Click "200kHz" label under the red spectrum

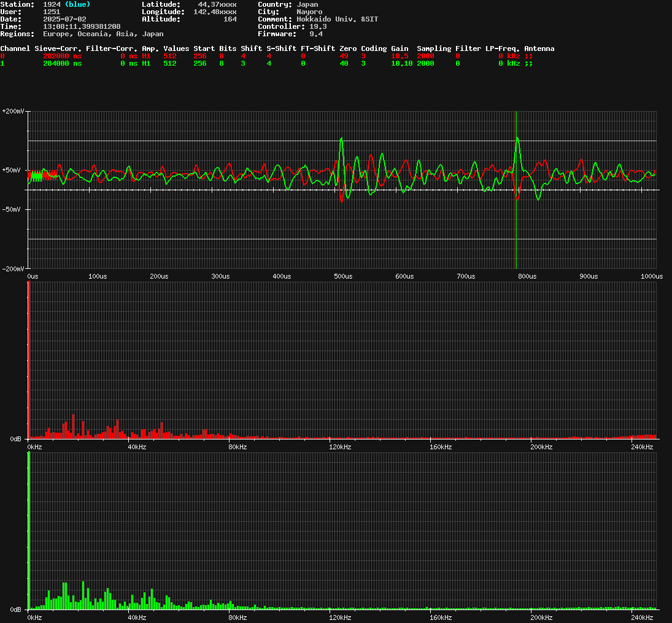click(x=541, y=447)
